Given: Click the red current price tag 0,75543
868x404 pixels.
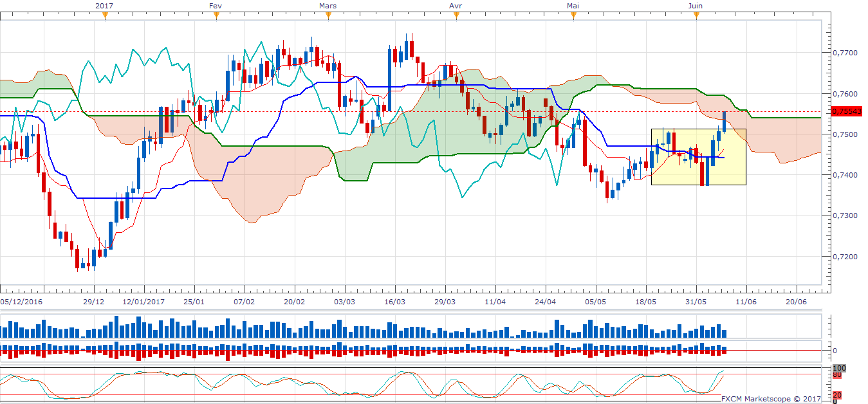Looking at the screenshot, I should [845, 111].
